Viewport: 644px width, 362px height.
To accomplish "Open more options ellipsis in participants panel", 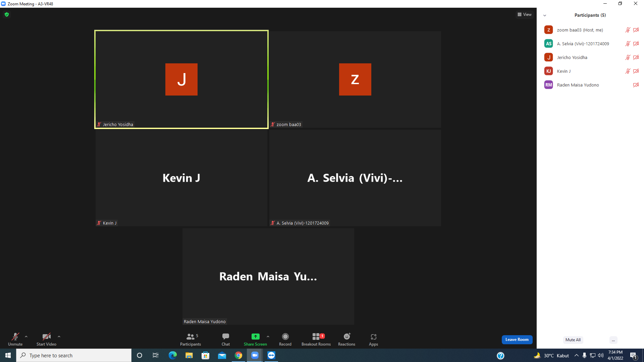I will [613, 340].
